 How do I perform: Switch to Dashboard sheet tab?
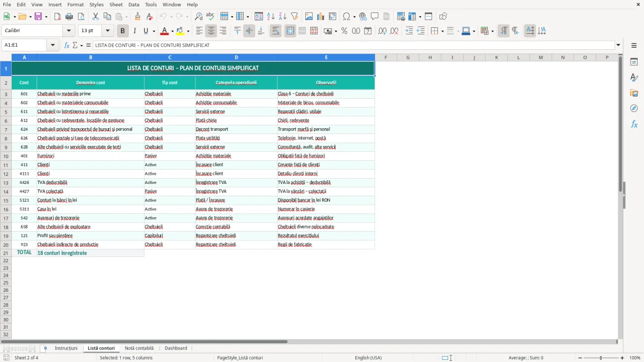pos(176,348)
